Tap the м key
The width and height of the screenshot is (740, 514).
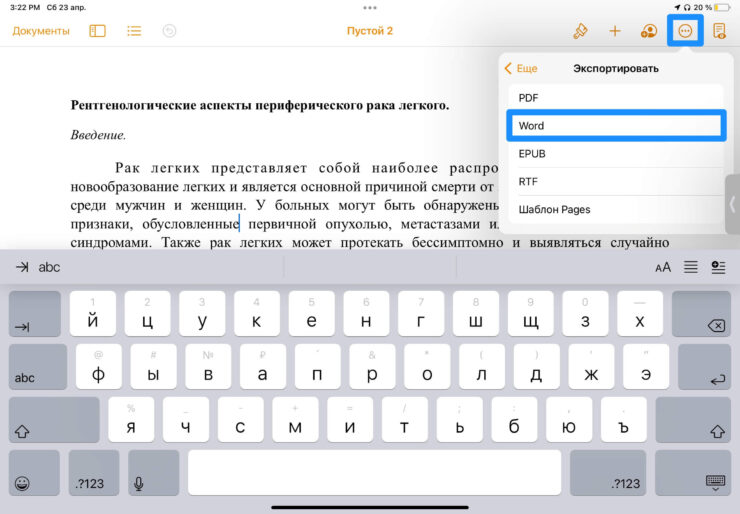[295, 420]
